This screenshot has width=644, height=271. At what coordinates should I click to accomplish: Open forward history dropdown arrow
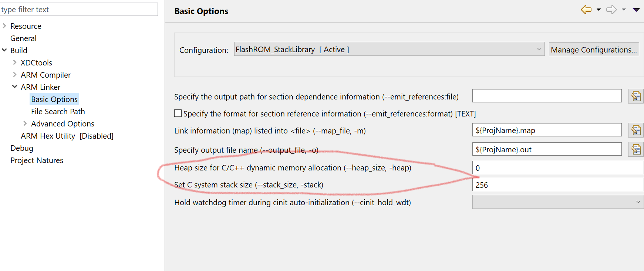(x=624, y=10)
